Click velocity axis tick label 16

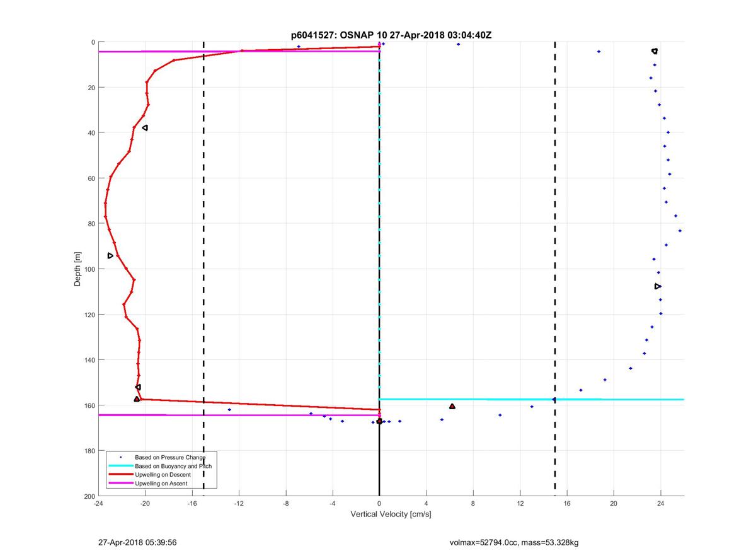click(x=567, y=504)
